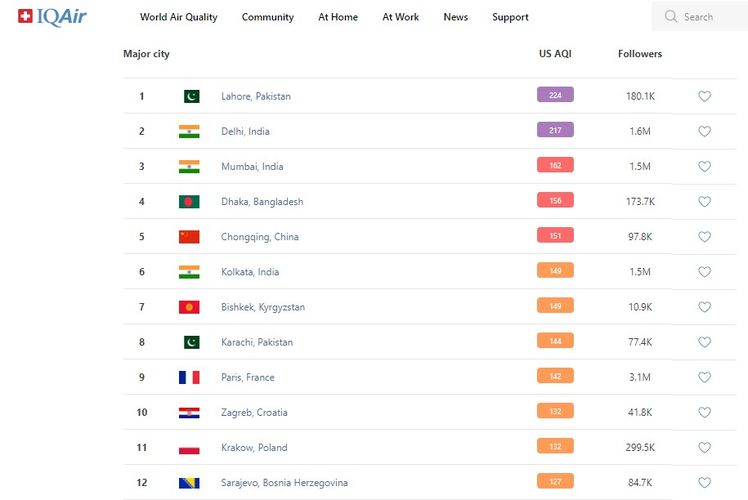Click the China flag beside Chongqing
Image resolution: width=748 pixels, height=500 pixels.
click(189, 237)
